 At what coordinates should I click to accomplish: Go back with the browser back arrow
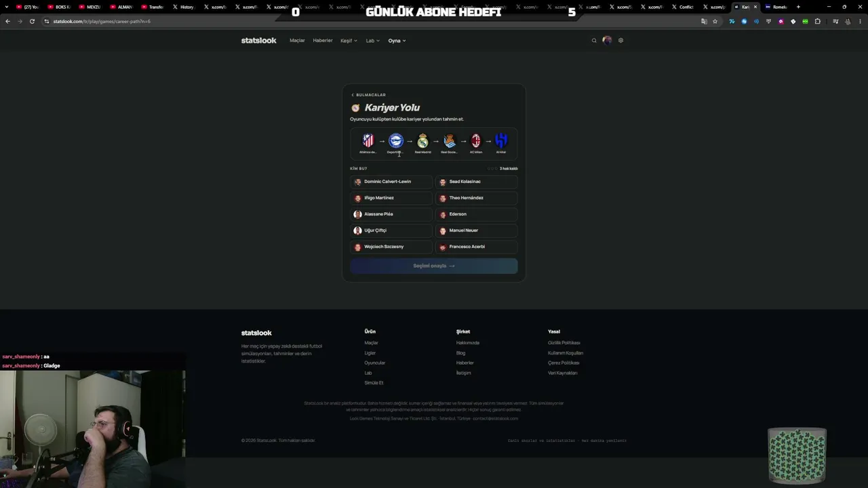point(7,21)
